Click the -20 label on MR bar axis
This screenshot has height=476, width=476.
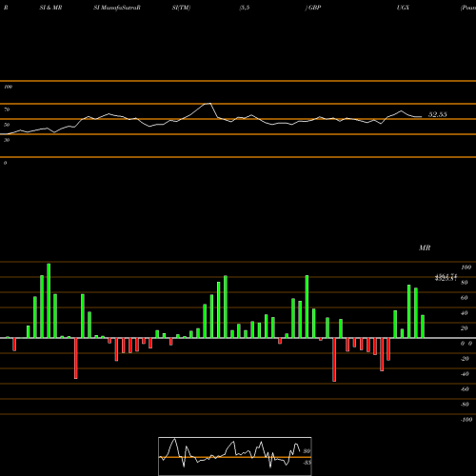click(465, 359)
